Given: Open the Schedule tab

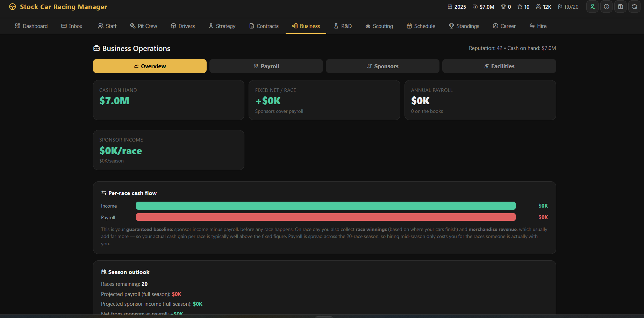Looking at the screenshot, I should (421, 26).
